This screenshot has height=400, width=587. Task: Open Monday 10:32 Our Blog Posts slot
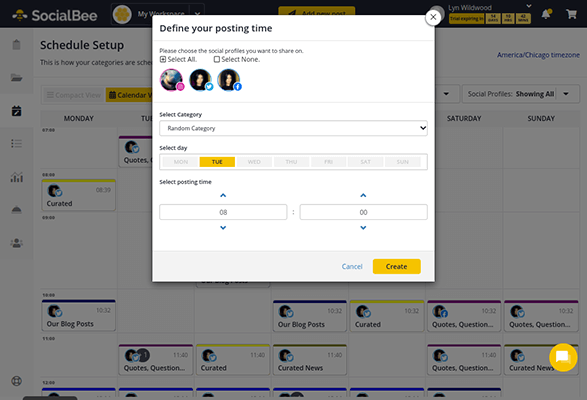point(79,315)
